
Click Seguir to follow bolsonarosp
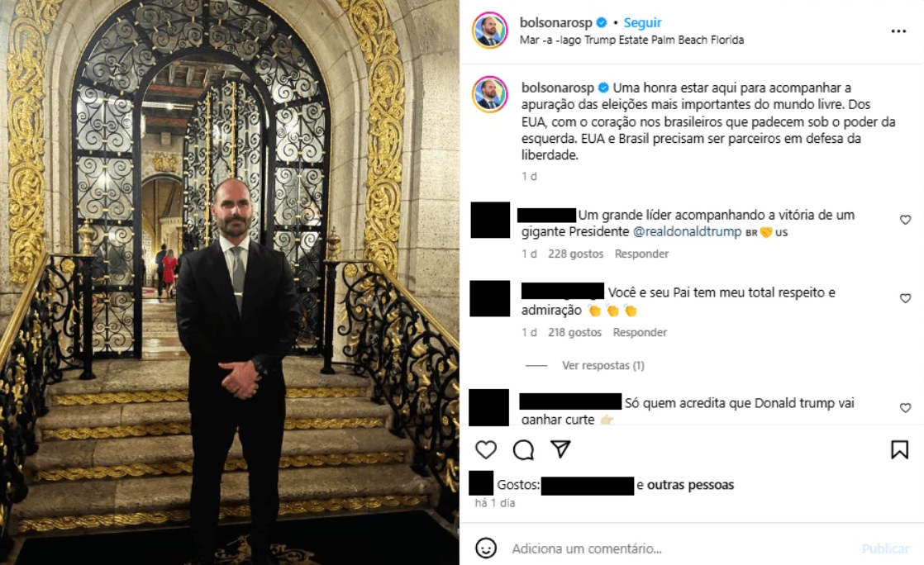[642, 22]
